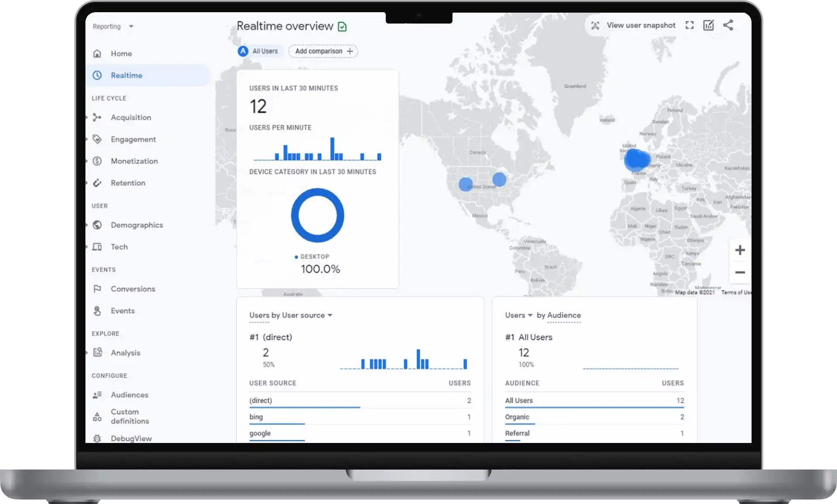Screen dimensions: 837x504
Task: Click the Realtime clock icon
Action: (x=97, y=75)
